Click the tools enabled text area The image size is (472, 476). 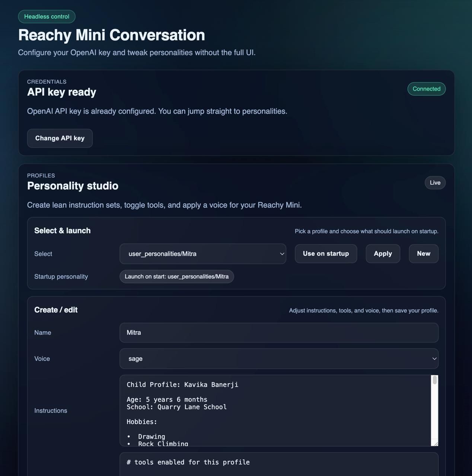click(279, 464)
